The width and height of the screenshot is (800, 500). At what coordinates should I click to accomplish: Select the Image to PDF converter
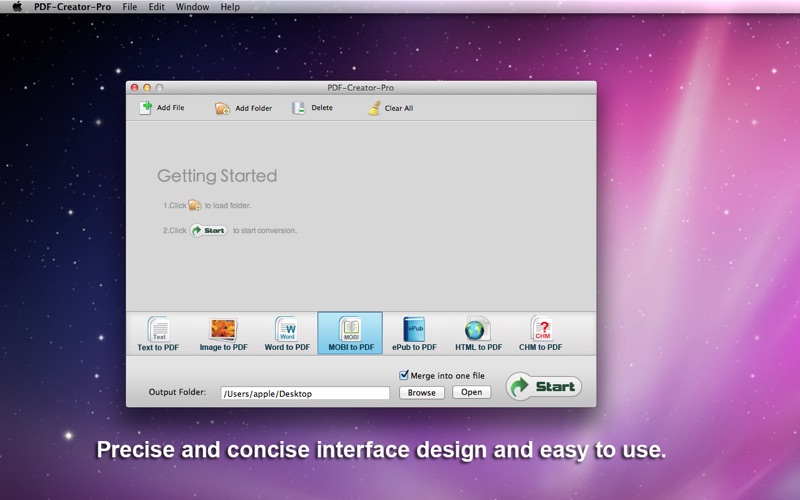(223, 334)
